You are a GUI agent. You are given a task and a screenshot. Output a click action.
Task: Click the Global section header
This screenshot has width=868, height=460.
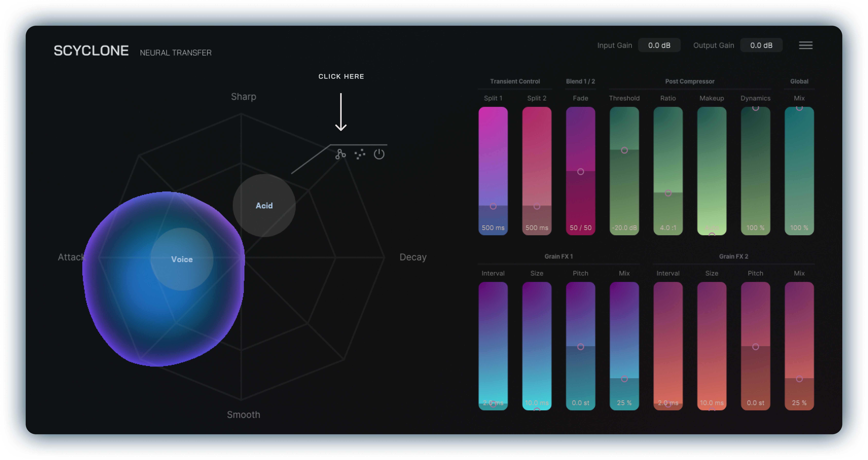[799, 81]
